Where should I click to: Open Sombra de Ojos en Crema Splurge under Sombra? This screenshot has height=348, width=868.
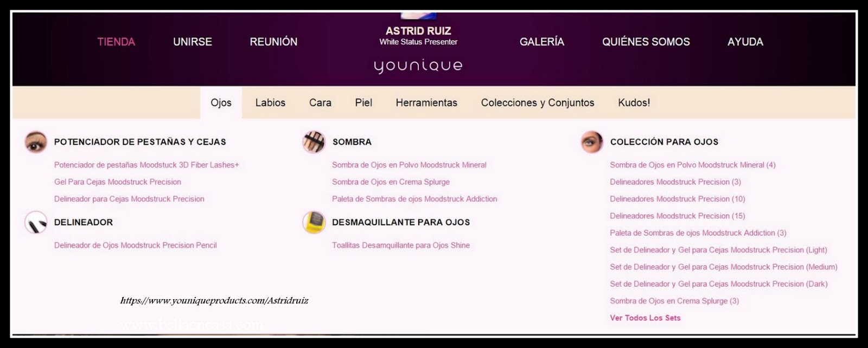pyautogui.click(x=391, y=182)
